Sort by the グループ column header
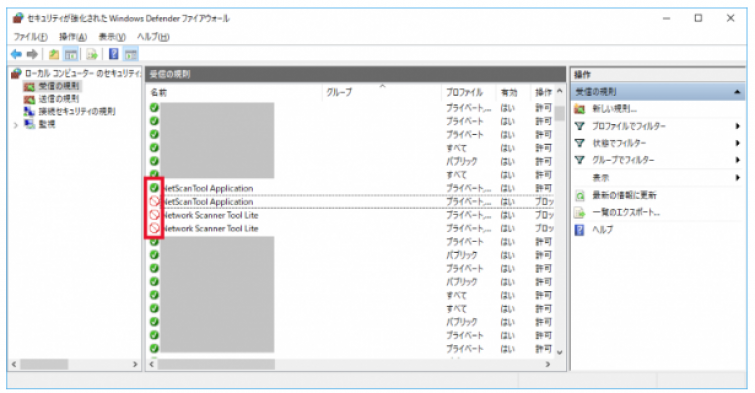The height and width of the screenshot is (393, 755). [x=381, y=92]
